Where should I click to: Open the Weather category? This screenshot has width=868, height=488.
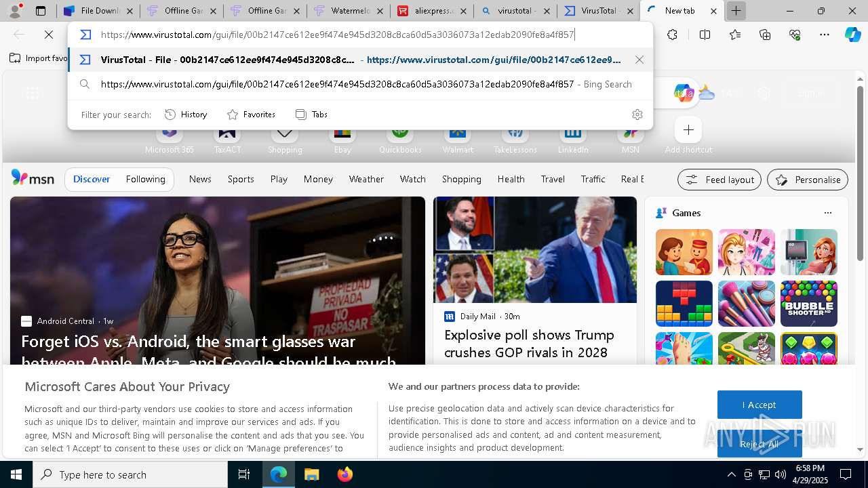[x=366, y=179]
